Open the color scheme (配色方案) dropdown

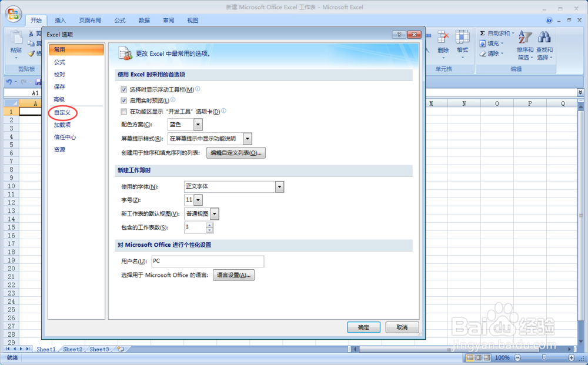198,125
